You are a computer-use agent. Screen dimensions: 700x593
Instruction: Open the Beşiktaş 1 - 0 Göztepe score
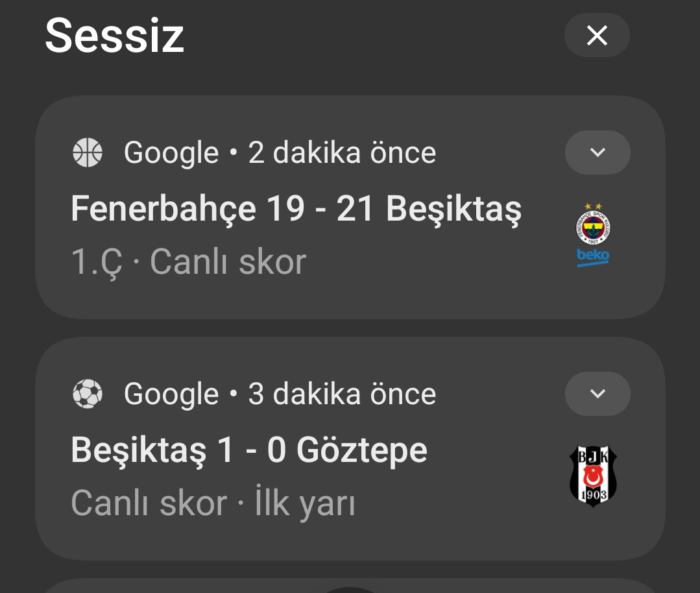(249, 450)
